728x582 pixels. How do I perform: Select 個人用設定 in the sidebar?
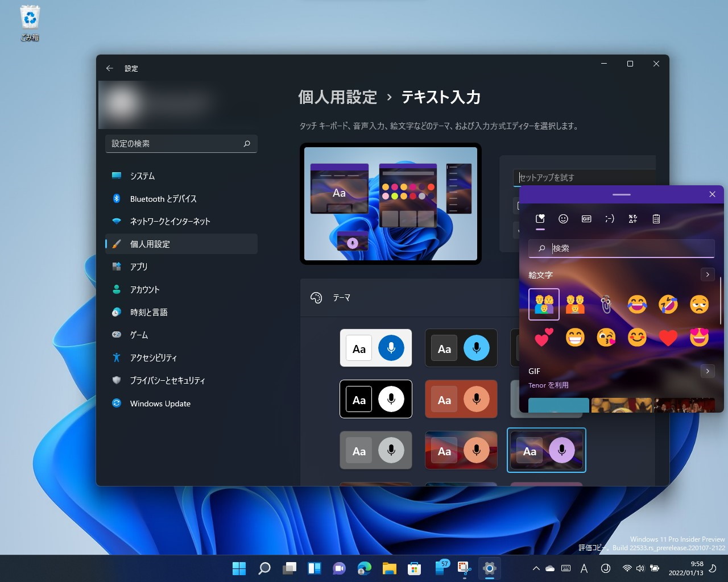coord(181,244)
